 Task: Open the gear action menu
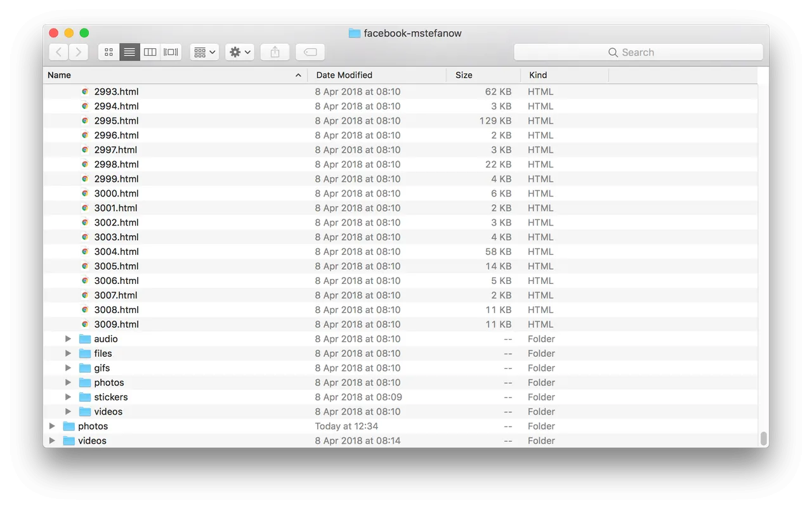240,52
